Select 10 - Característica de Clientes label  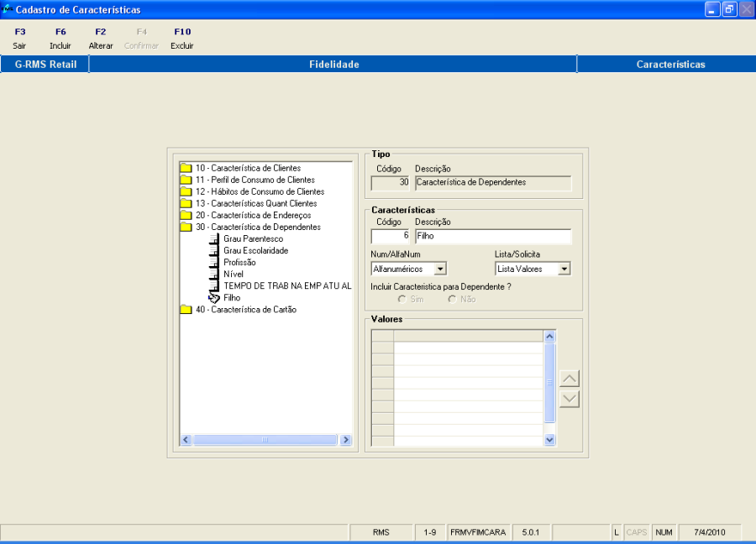click(x=249, y=168)
